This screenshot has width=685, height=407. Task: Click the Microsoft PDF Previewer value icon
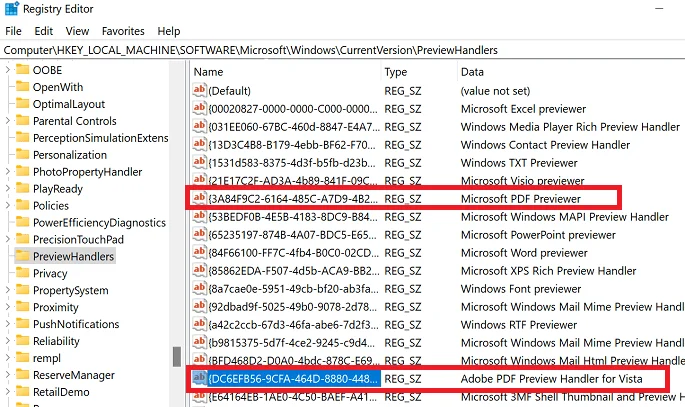pos(199,198)
